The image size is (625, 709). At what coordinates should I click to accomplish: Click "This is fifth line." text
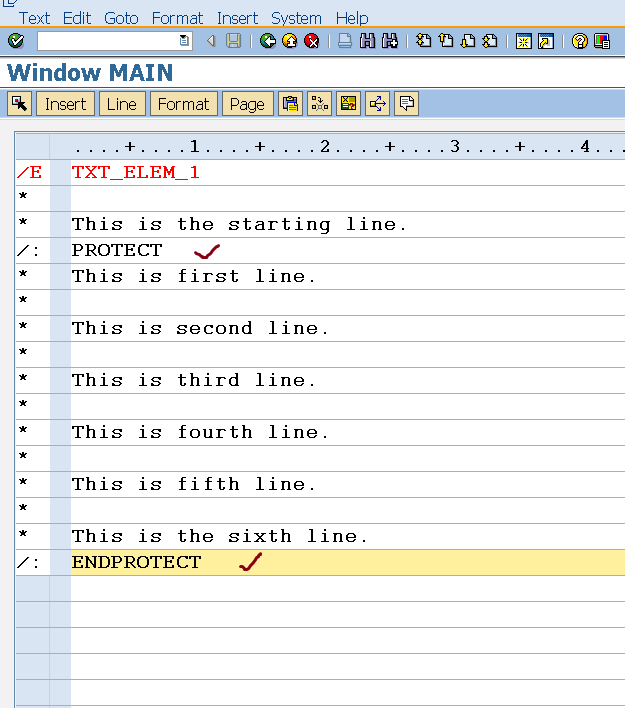pos(194,484)
